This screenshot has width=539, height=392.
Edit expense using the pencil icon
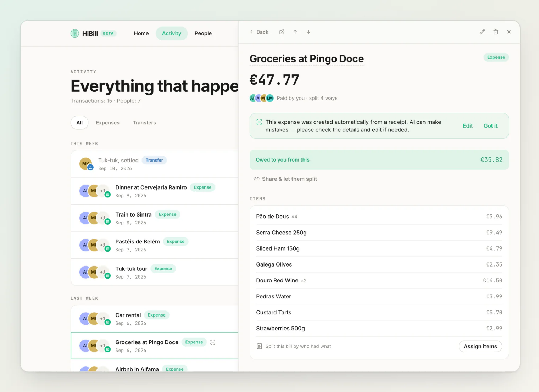(482, 32)
